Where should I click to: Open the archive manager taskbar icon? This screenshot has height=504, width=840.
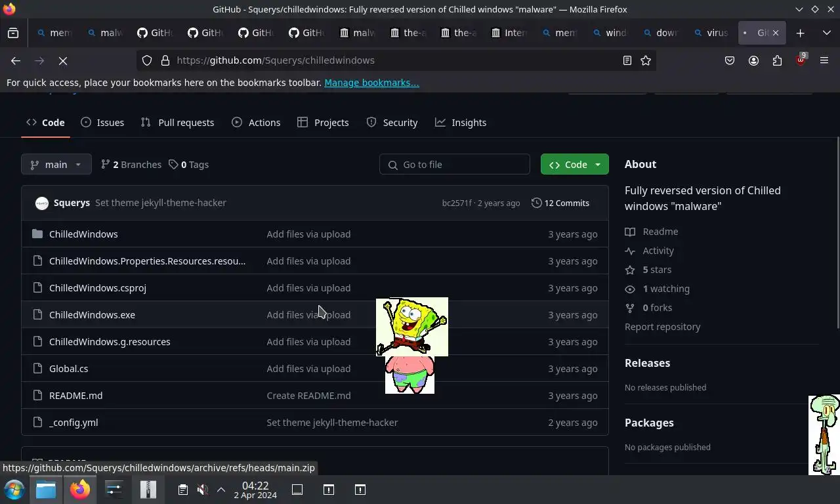coord(148,490)
